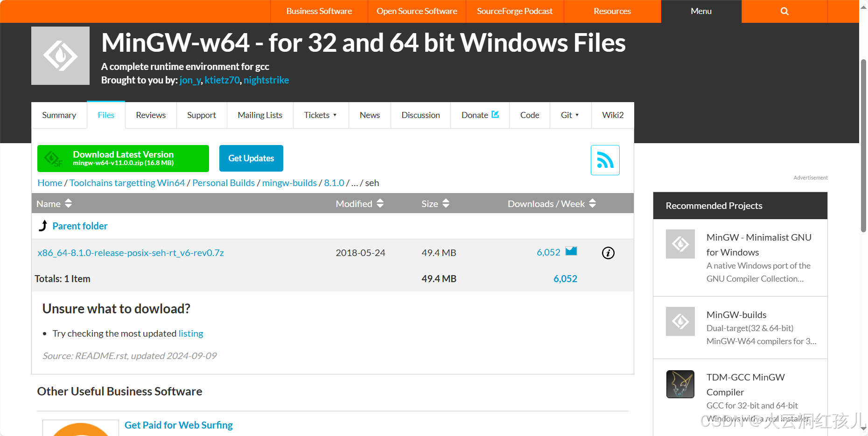View file details info icon
868x436 pixels.
pyautogui.click(x=608, y=253)
